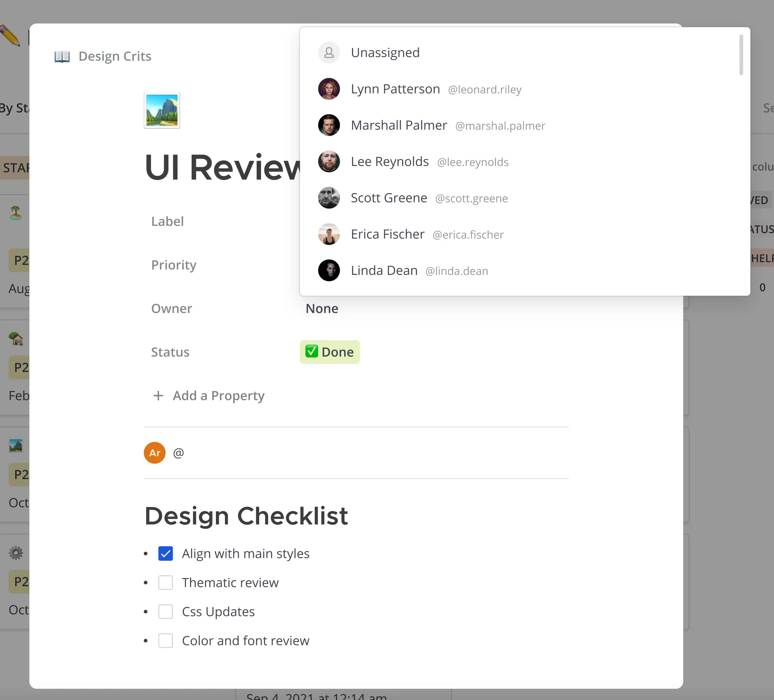Viewport: 774px width, 700px height.
Task: Open the Owner value None dropdown
Action: [322, 309]
